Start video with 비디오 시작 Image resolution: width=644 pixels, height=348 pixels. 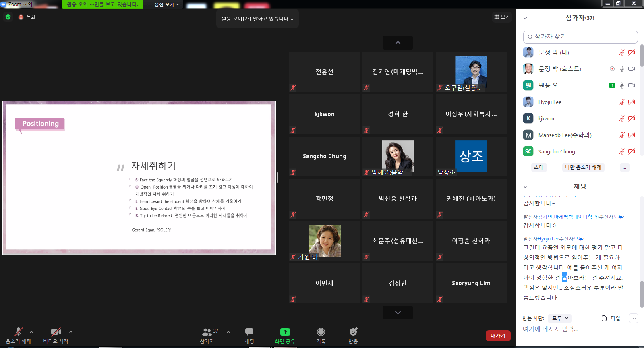tap(56, 335)
